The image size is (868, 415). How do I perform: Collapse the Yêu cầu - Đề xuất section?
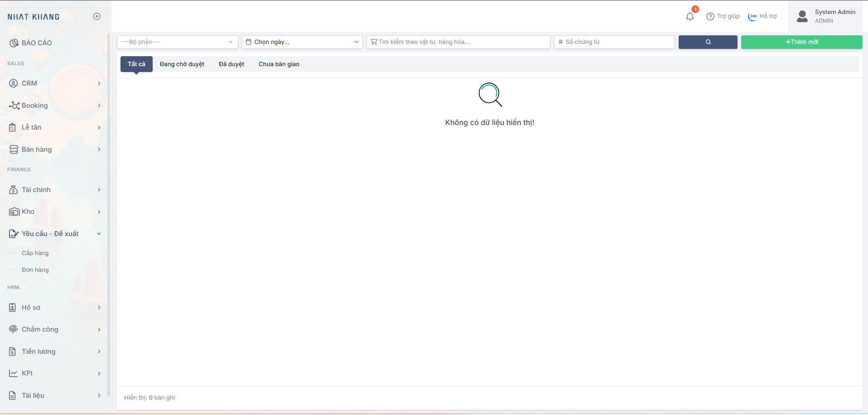[x=99, y=234]
